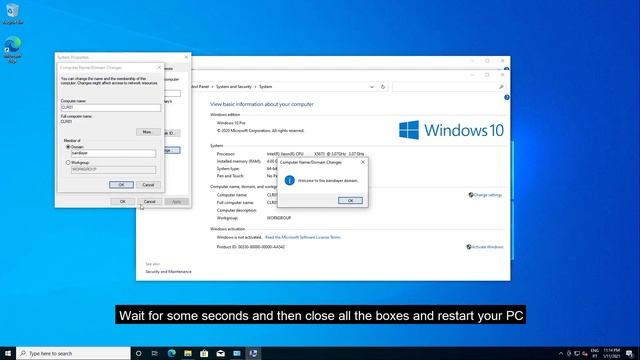The height and width of the screenshot is (360, 640).
Task: Open Cortana from the taskbar
Action: 138,353
